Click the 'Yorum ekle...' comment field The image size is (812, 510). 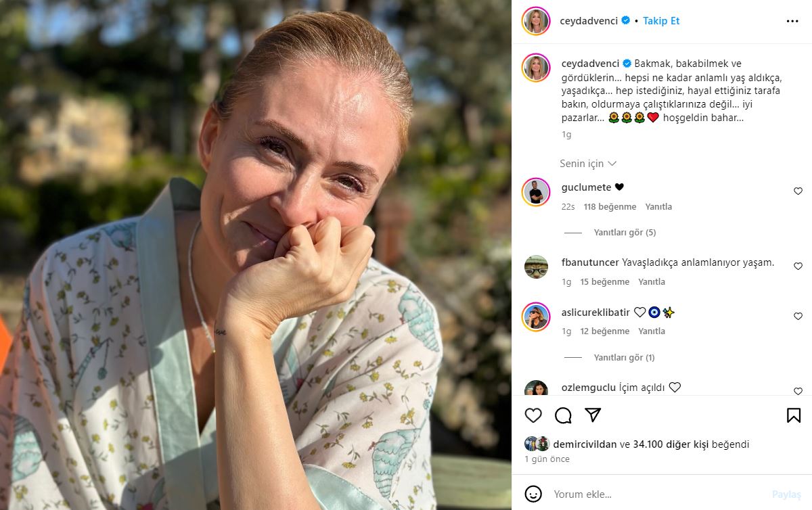650,494
